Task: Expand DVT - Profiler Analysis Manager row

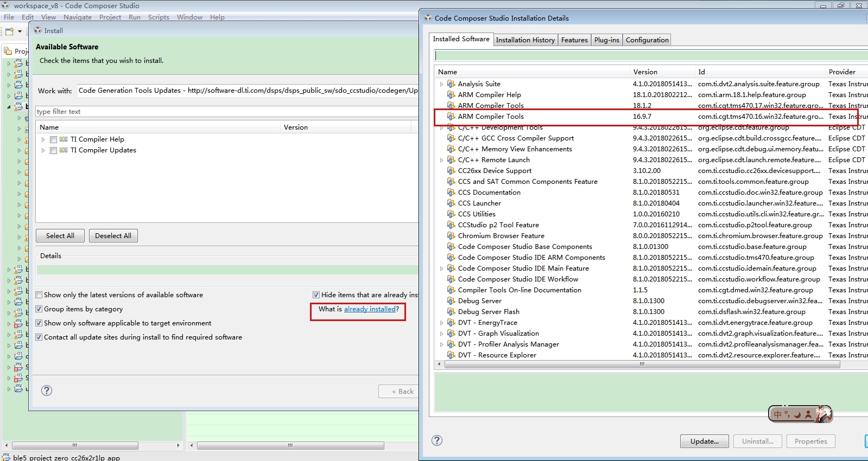Action: point(441,344)
